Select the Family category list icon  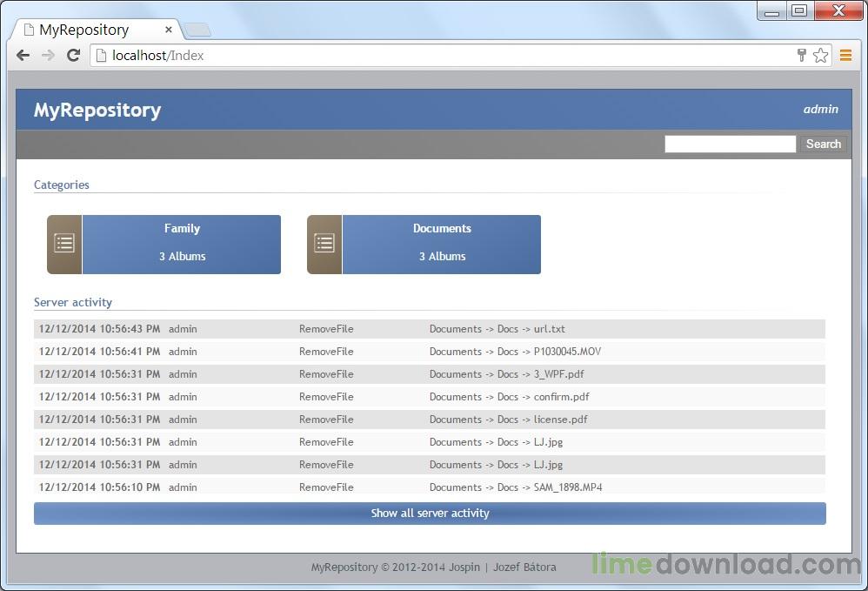pos(63,243)
